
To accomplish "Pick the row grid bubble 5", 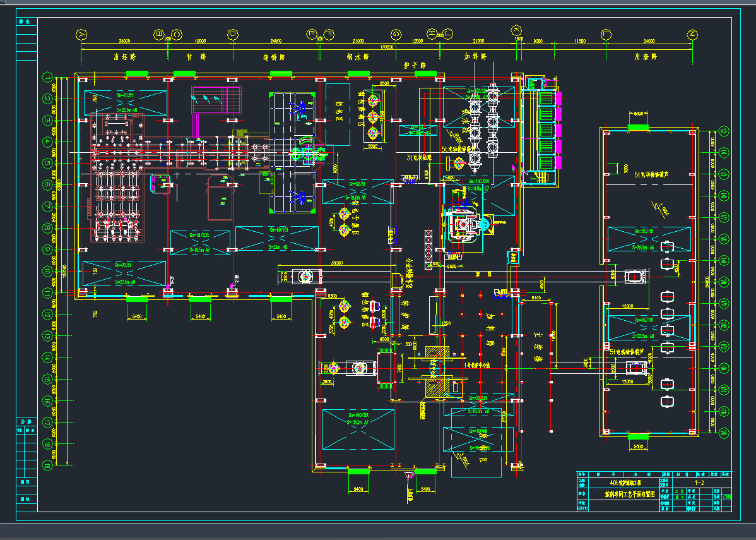I will 47,163.
